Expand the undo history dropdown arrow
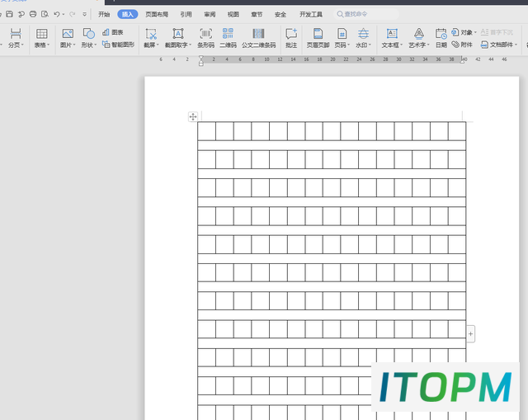 coord(64,15)
